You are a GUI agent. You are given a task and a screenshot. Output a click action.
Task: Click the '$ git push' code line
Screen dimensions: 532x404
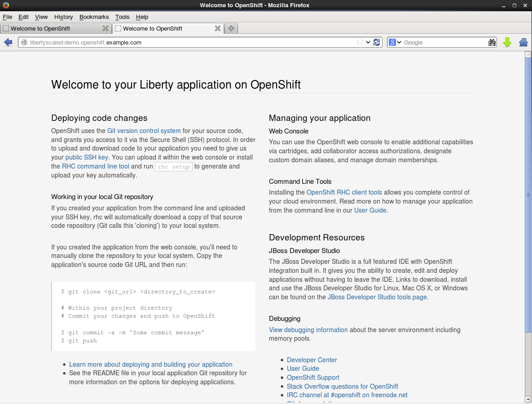tap(79, 341)
